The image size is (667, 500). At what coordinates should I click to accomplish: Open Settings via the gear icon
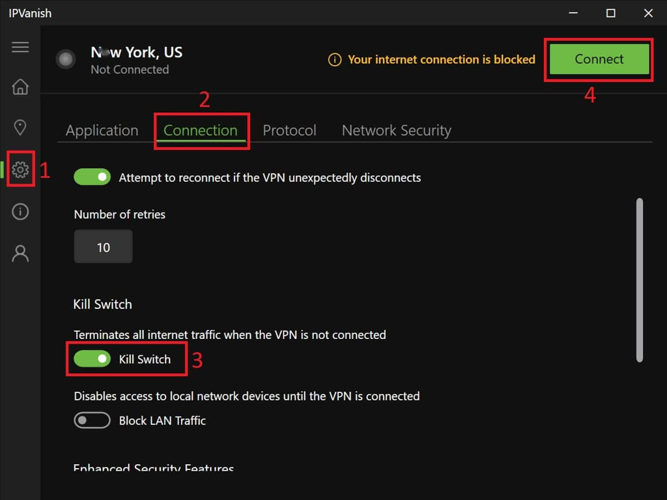pyautogui.click(x=20, y=170)
